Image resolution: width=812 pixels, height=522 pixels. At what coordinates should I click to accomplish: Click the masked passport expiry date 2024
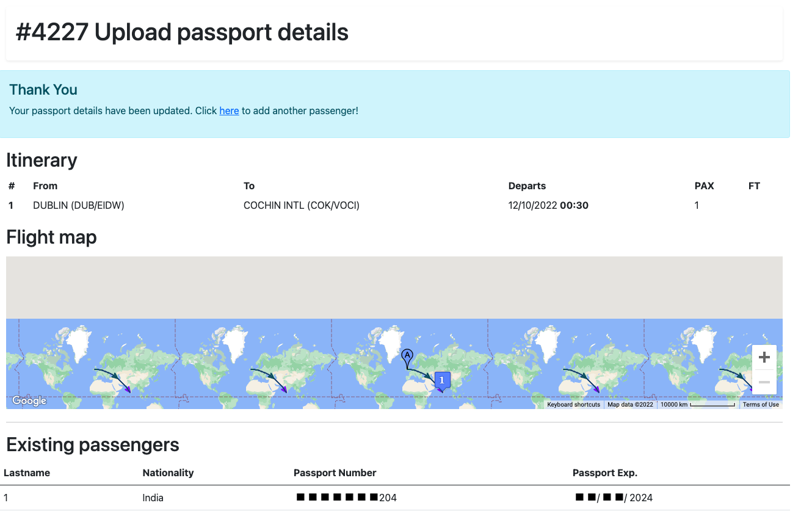pos(614,498)
